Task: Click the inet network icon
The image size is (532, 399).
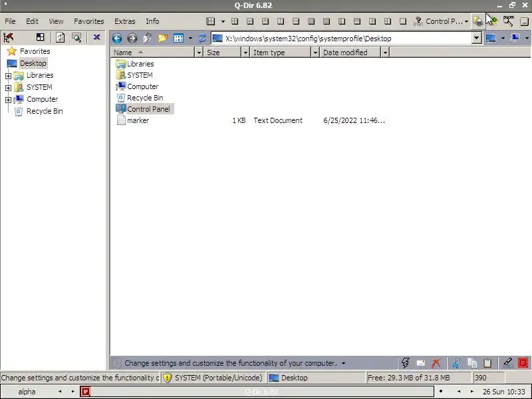Action: tap(418, 21)
